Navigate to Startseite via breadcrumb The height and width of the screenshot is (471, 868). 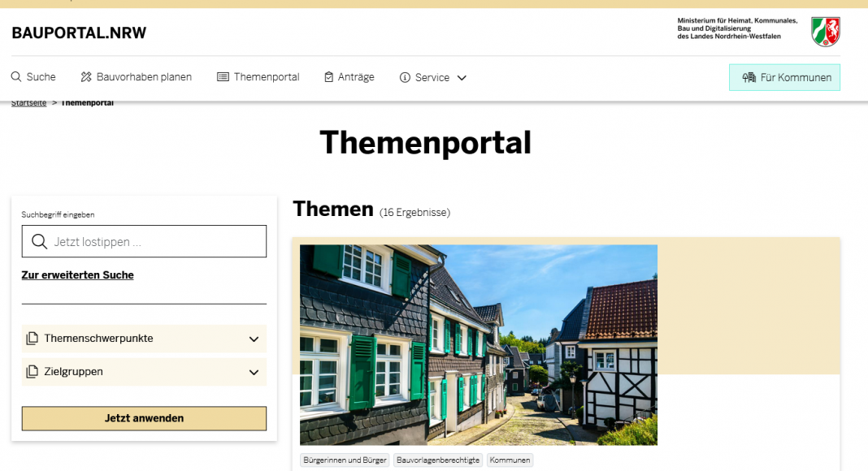(x=28, y=103)
